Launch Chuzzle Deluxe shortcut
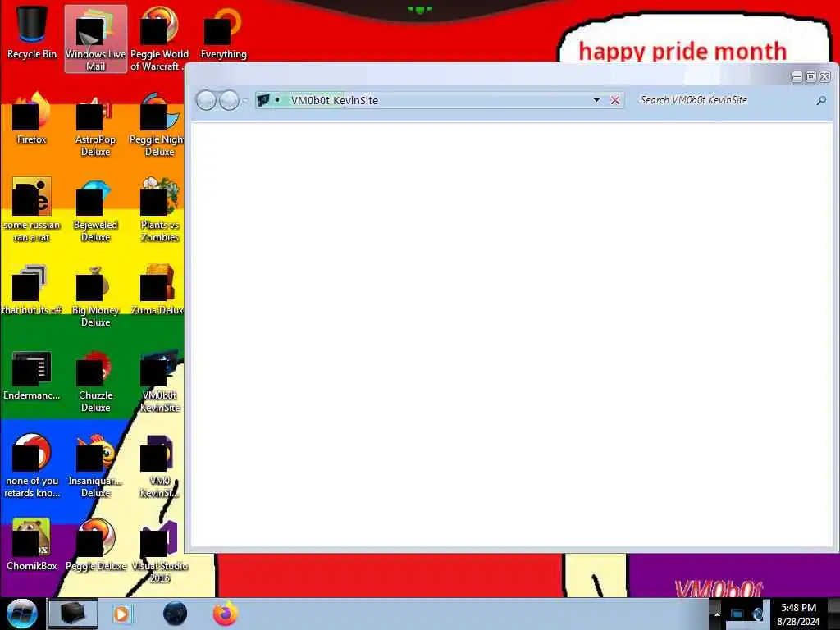840x630 pixels. click(95, 381)
